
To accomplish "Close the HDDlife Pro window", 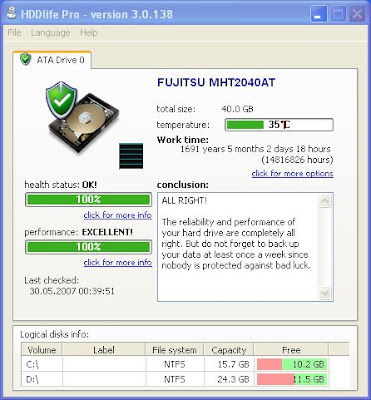I will click(357, 14).
